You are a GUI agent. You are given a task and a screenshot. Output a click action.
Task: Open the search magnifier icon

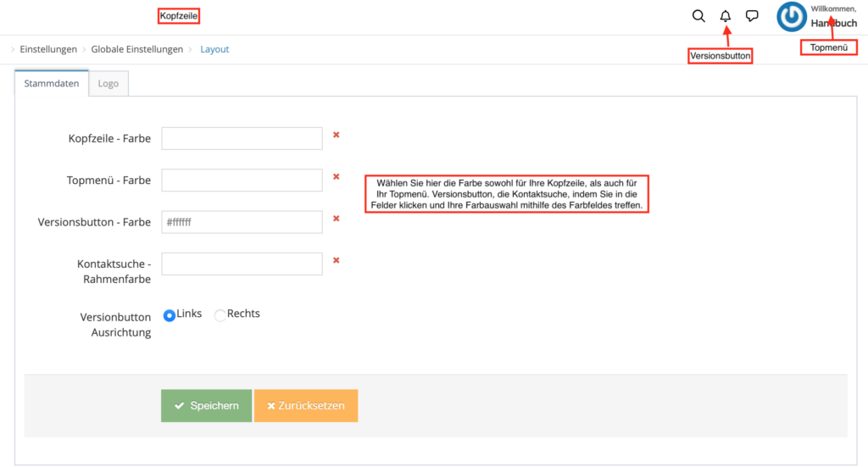click(698, 16)
